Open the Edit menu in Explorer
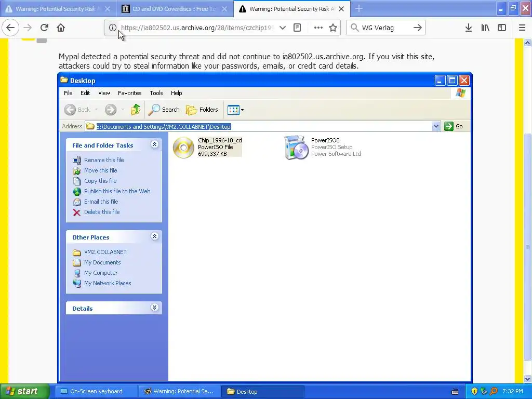532x399 pixels. [85, 93]
